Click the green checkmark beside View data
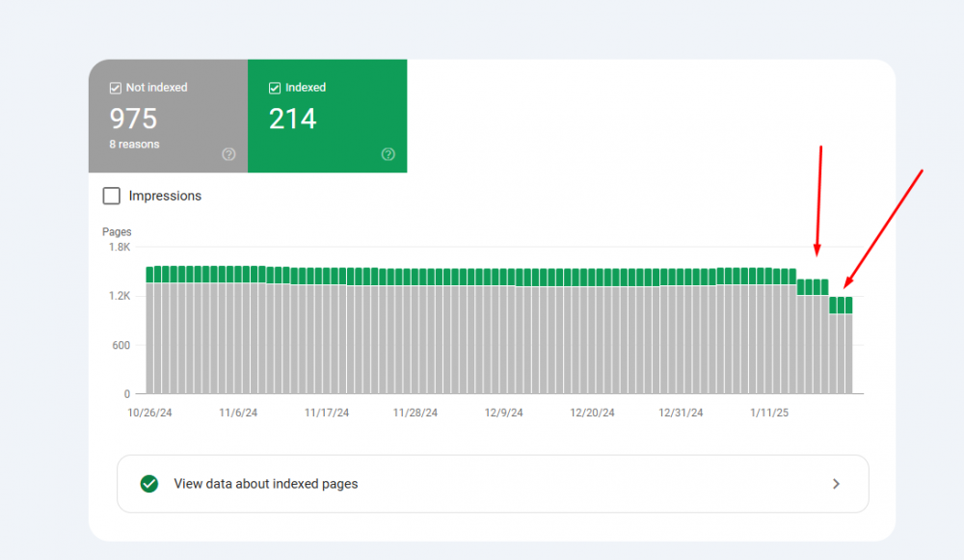Viewport: 964px width, 560px height. tap(148, 484)
